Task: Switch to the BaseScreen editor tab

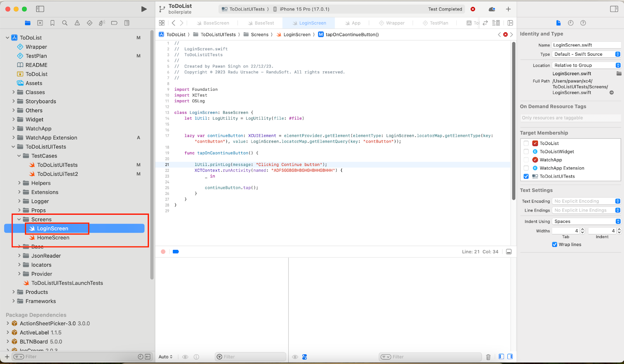Action: [x=213, y=23]
